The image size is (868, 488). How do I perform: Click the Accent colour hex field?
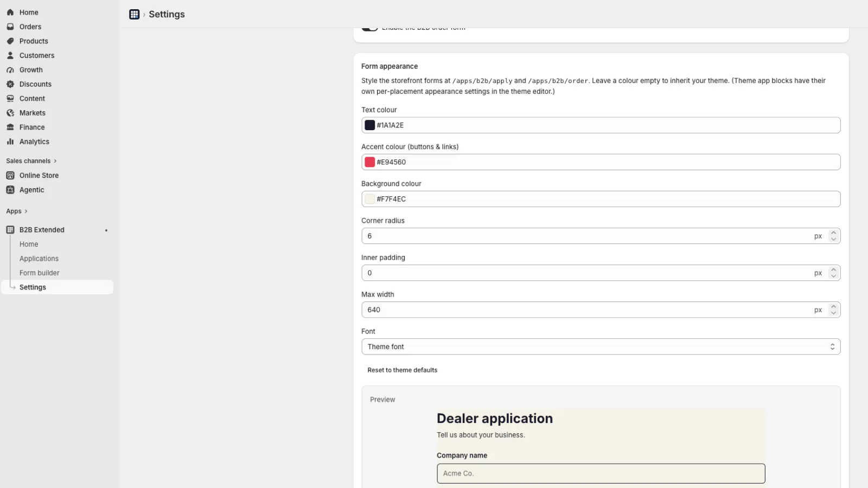pos(601,162)
